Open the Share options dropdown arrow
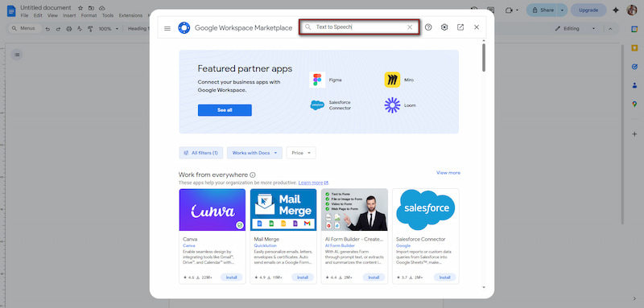Screen dimensions: 644x308 click(562, 10)
